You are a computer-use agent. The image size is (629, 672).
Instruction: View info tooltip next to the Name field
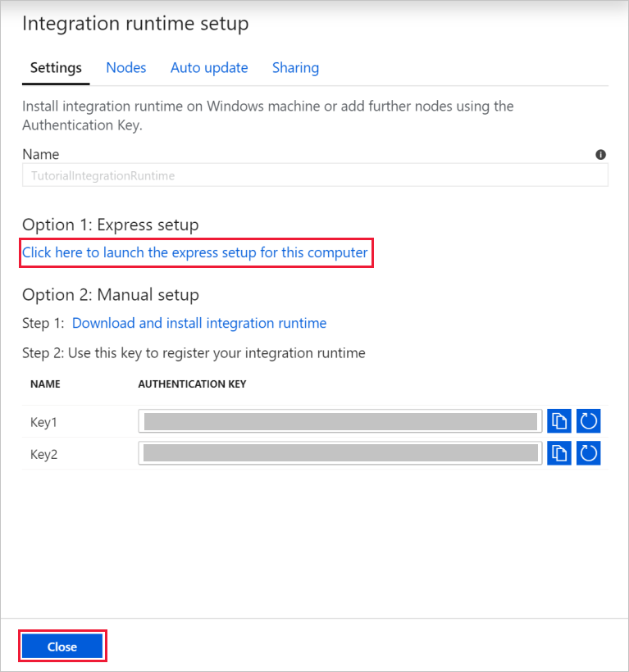(600, 154)
